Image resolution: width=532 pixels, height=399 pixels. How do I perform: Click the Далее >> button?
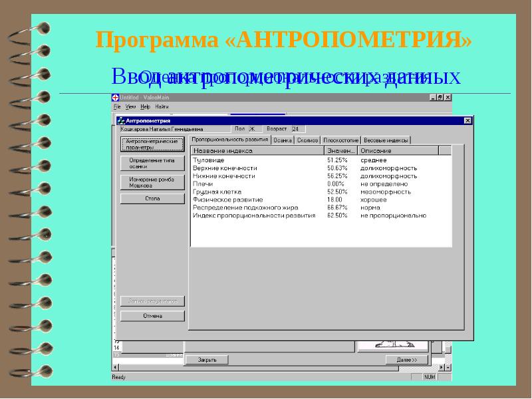(x=406, y=360)
